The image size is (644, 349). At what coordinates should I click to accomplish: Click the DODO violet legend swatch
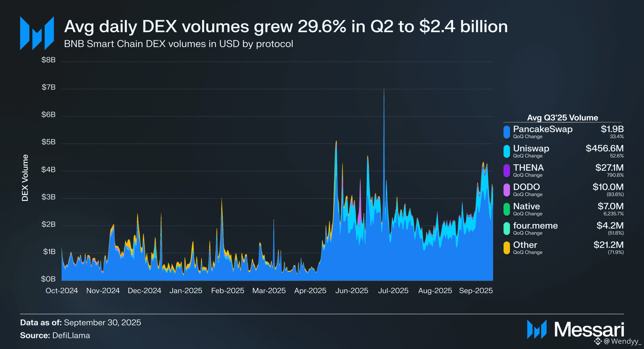tap(507, 190)
